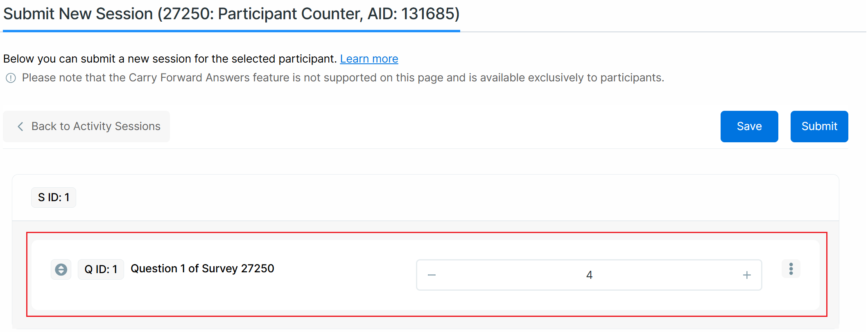Save the session
This screenshot has width=868, height=332.
click(749, 126)
